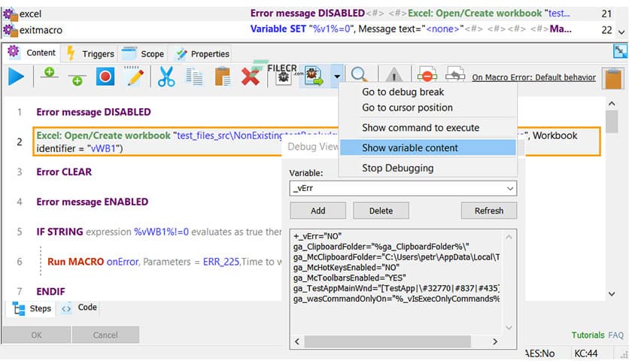Screen dimensions: 629x364
Task: Switch to the Content tab
Action: [x=32, y=53]
